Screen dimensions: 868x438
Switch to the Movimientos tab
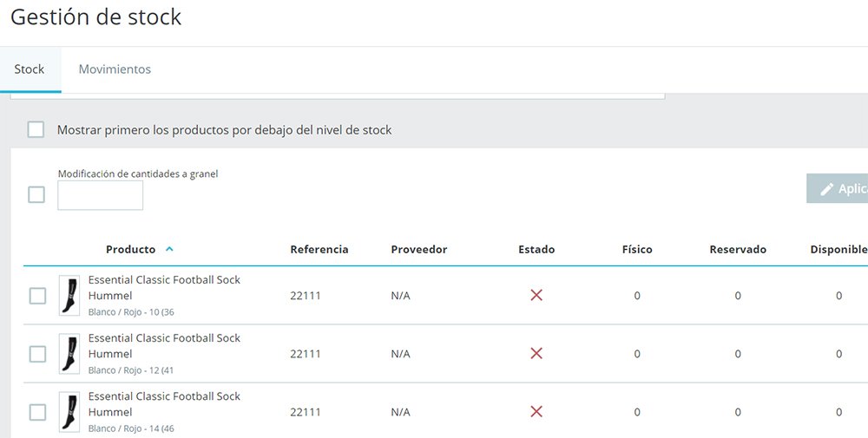[x=115, y=69]
